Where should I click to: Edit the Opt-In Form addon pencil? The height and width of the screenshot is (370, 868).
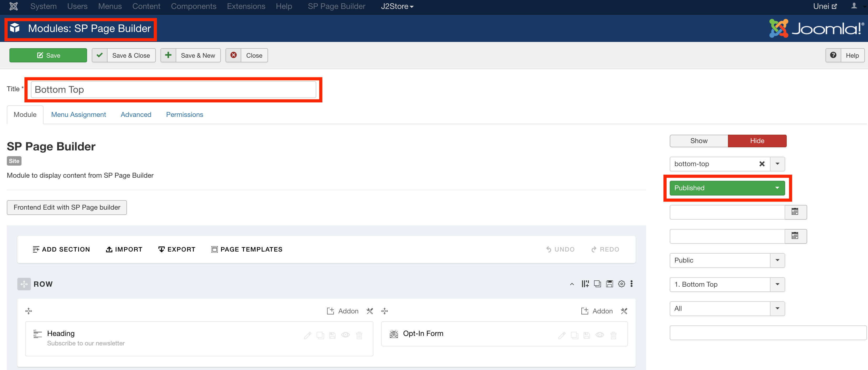562,335
